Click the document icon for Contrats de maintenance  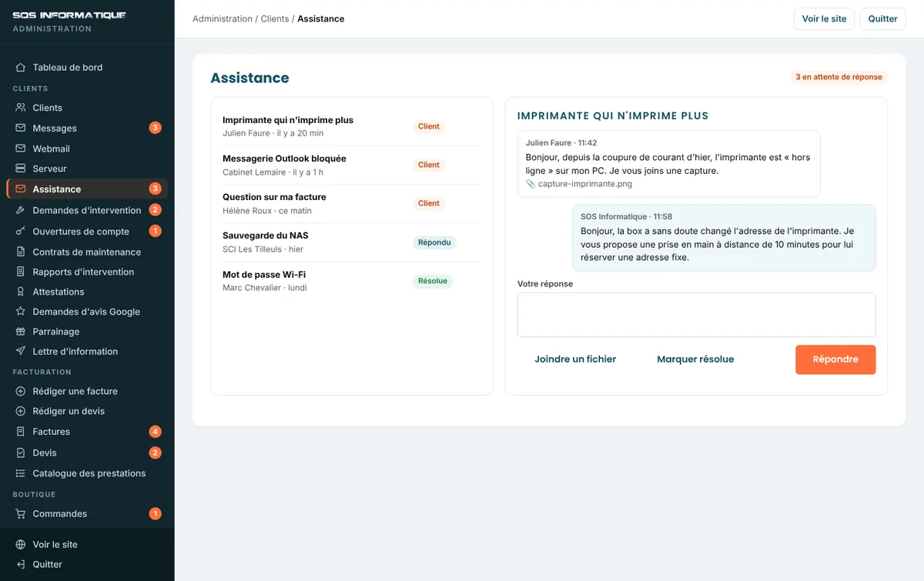coord(21,252)
